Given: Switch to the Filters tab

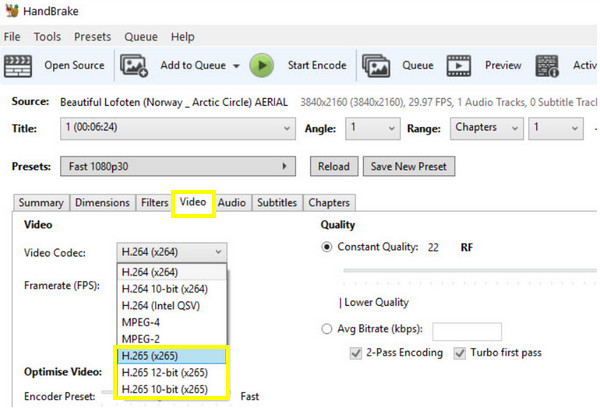Looking at the screenshot, I should 155,202.
